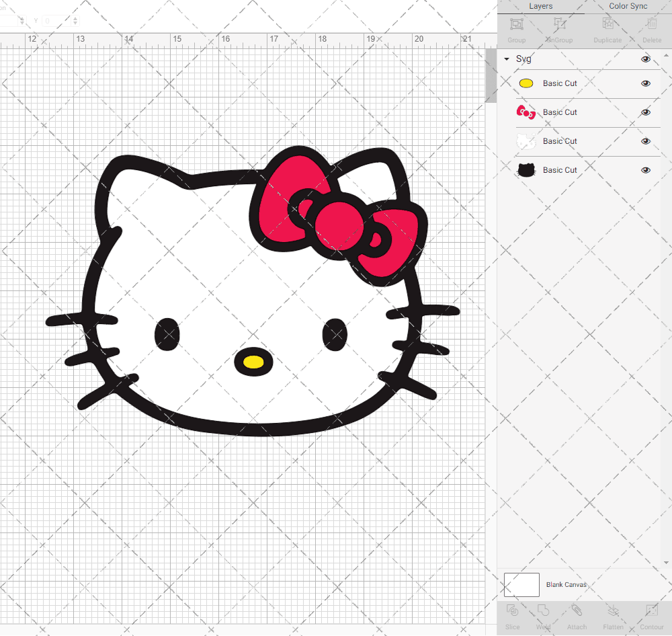Screen dimensions: 672x636
Task: Hide the Svg group with its eye icon
Action: pos(645,59)
